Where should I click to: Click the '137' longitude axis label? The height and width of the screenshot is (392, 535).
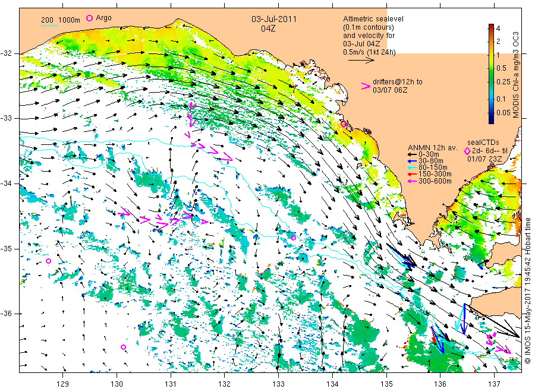(495, 384)
